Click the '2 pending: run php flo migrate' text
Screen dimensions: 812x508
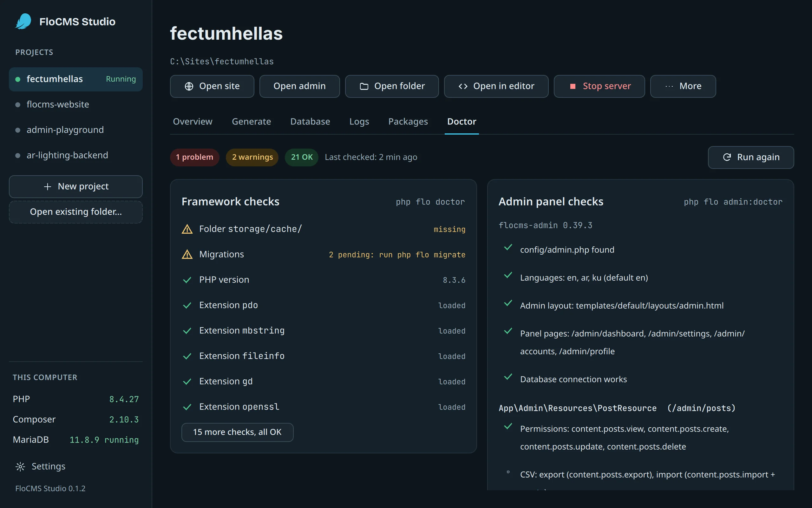click(397, 255)
